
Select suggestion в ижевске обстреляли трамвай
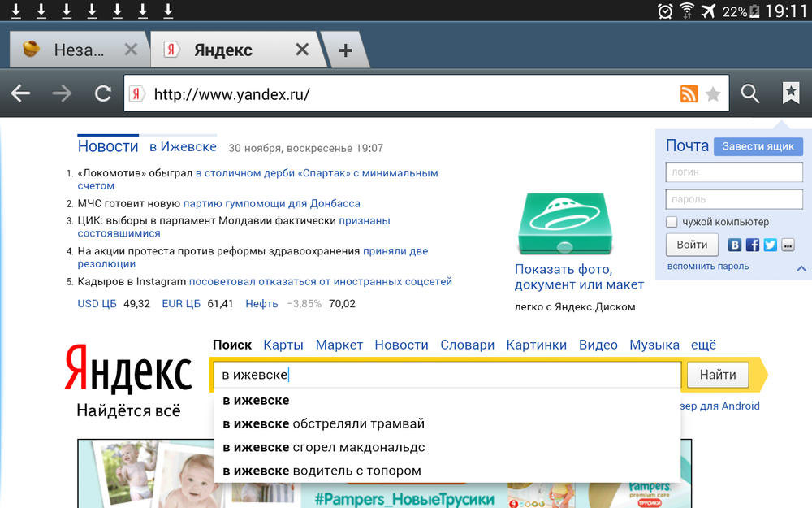[447, 423]
